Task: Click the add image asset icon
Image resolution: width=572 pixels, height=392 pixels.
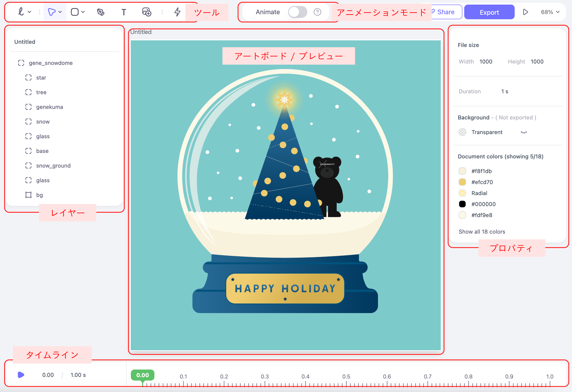Action: pos(147,12)
